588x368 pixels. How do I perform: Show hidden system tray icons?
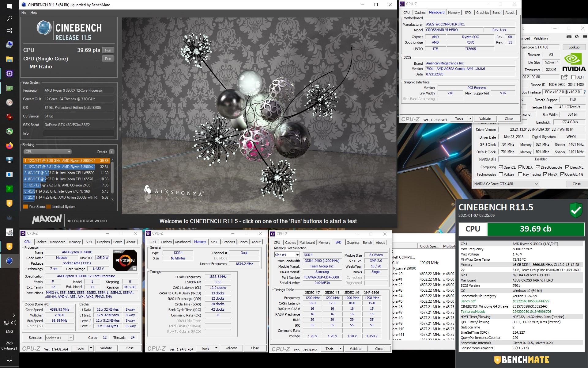click(13, 315)
